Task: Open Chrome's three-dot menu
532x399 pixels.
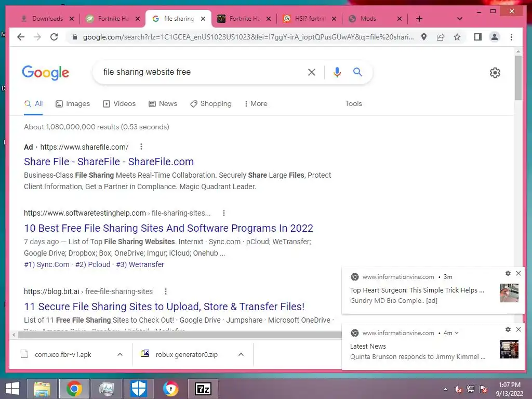Action: click(x=511, y=37)
